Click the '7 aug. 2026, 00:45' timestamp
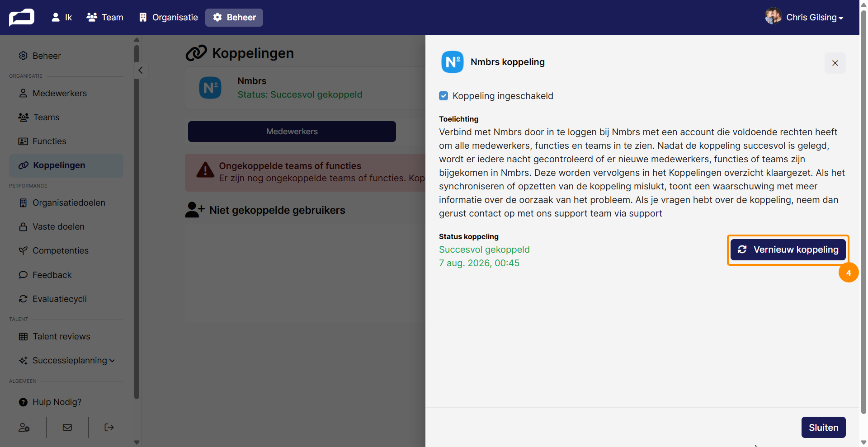Screen dimensions: 868x447 (x=479, y=263)
